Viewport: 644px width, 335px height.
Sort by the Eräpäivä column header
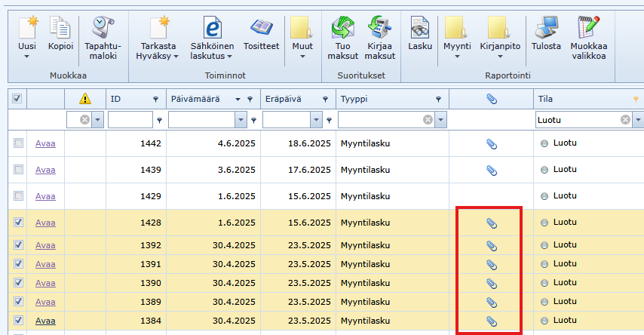(283, 99)
